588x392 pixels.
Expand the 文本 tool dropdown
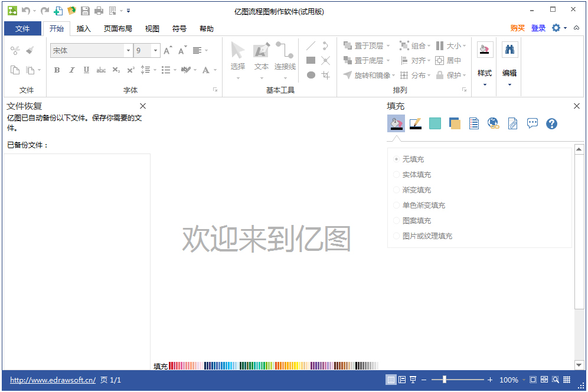click(x=262, y=79)
